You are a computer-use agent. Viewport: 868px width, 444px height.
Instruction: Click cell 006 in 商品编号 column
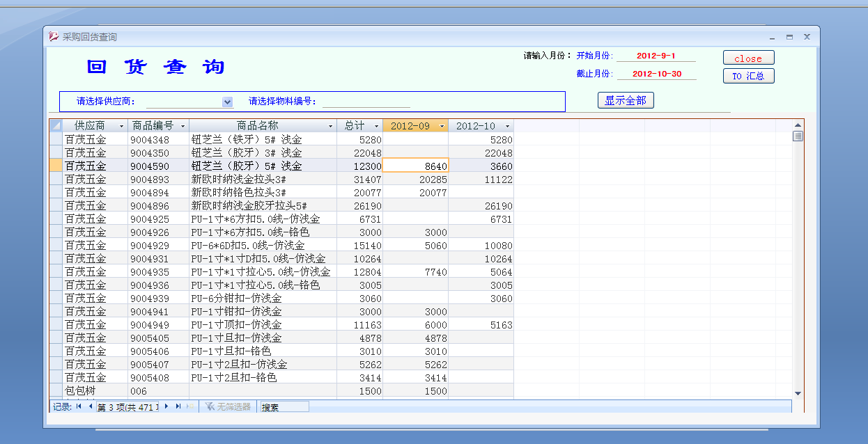point(158,390)
